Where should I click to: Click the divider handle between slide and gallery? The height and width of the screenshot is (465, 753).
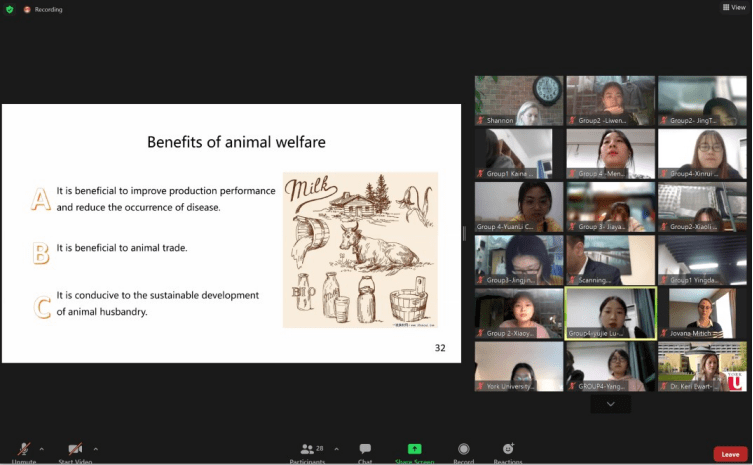(463, 233)
